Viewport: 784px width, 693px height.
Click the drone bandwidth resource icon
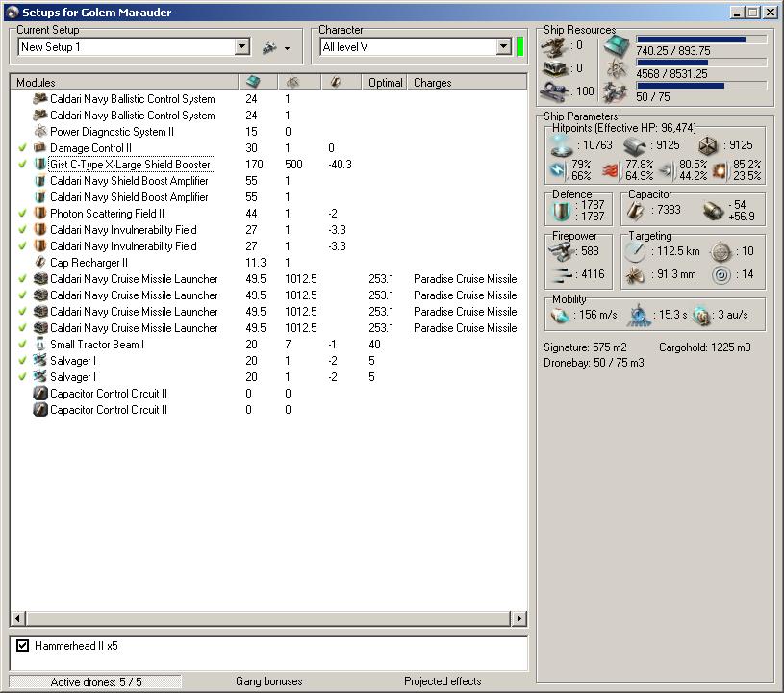616,92
